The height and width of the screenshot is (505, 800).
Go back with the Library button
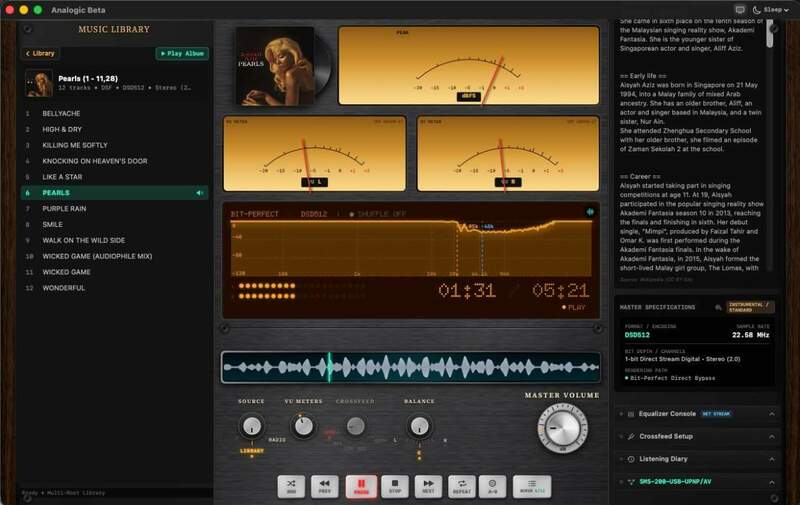coord(40,53)
